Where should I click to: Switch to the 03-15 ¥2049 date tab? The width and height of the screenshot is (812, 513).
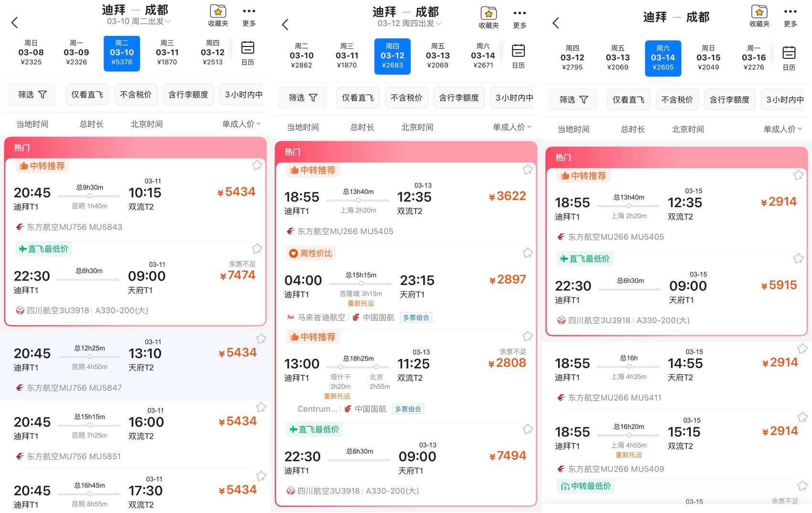708,58
